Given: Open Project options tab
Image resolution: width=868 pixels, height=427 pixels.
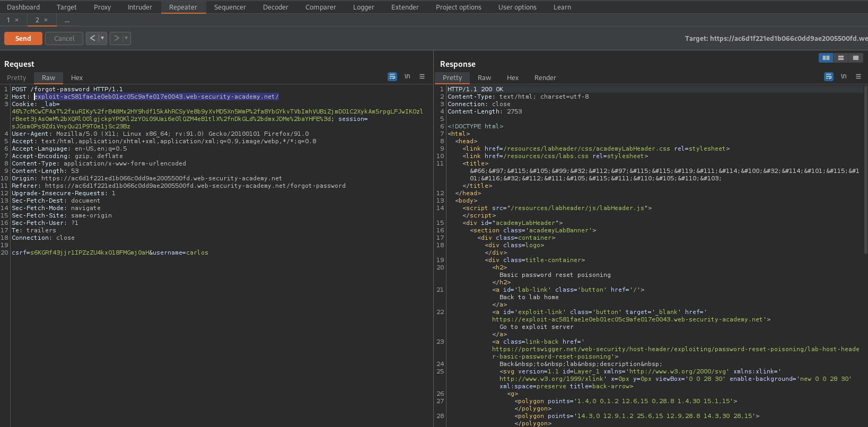Looking at the screenshot, I should click(459, 7).
